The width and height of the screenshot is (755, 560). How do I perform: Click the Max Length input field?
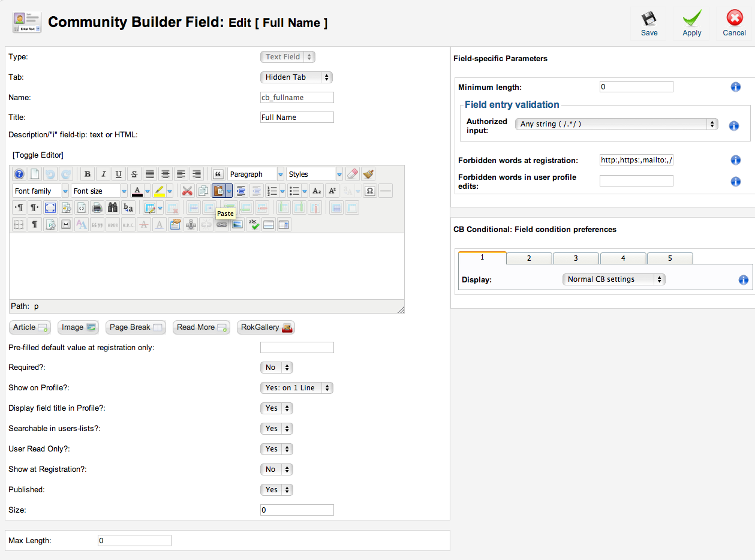(134, 541)
